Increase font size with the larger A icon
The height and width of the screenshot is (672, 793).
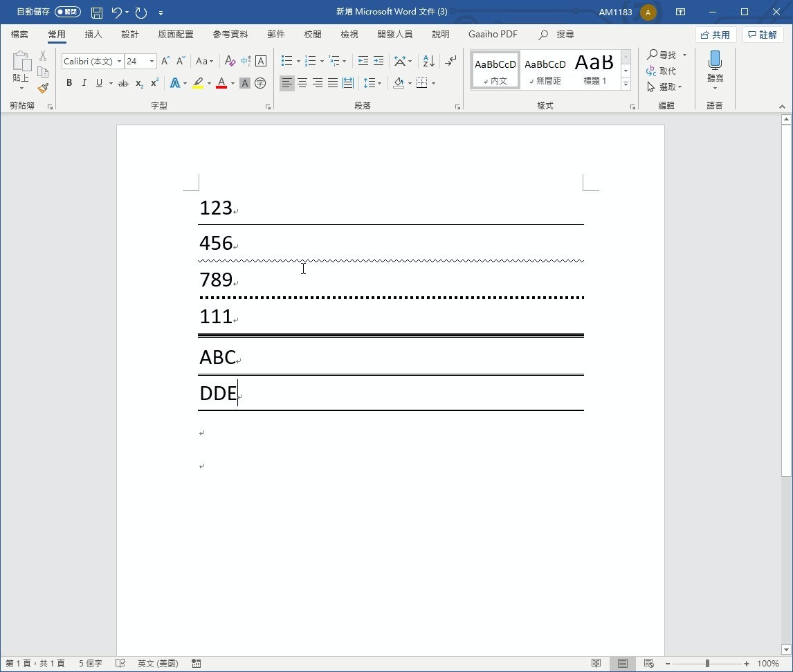point(165,61)
